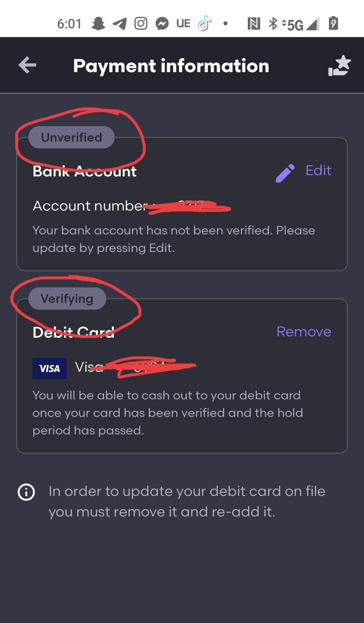Open the Instagram notification icon
Viewport: 364px width, 623px height.
click(x=141, y=23)
